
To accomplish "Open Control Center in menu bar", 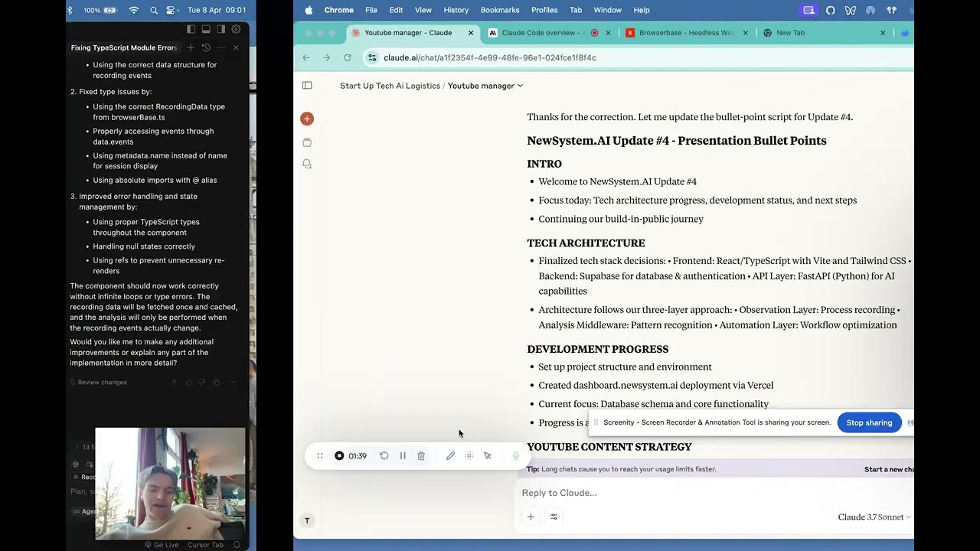I will pyautogui.click(x=171, y=10).
